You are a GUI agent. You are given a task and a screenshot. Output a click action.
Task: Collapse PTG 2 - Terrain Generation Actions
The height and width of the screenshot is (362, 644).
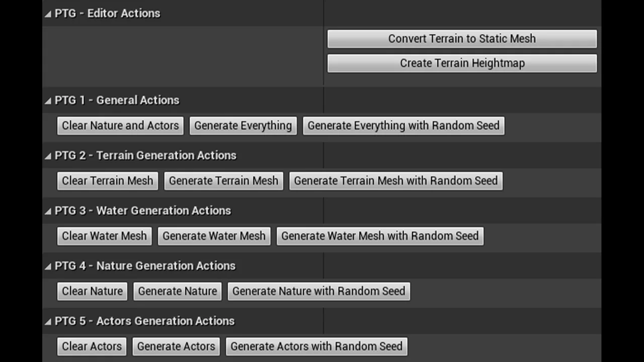48,156
